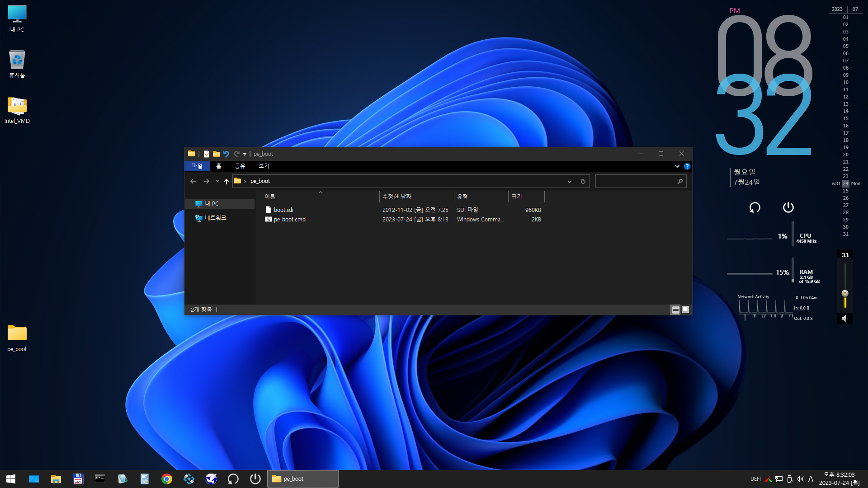The width and height of the screenshot is (868, 488).
Task: Open the 파일 ribbon tab
Action: (197, 166)
